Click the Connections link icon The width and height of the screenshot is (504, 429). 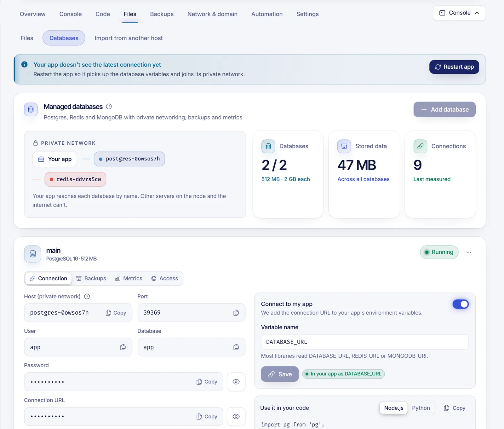420,146
